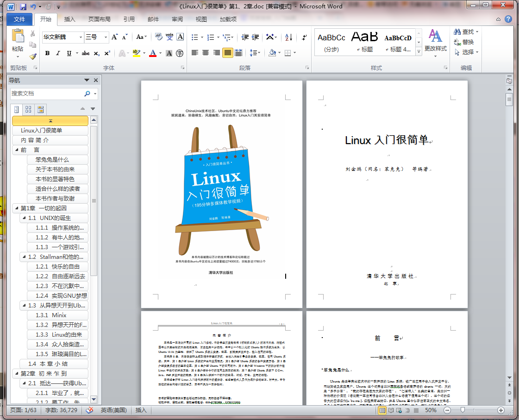Click the Subscript x₂ icon
519x420 pixels.
pos(96,53)
